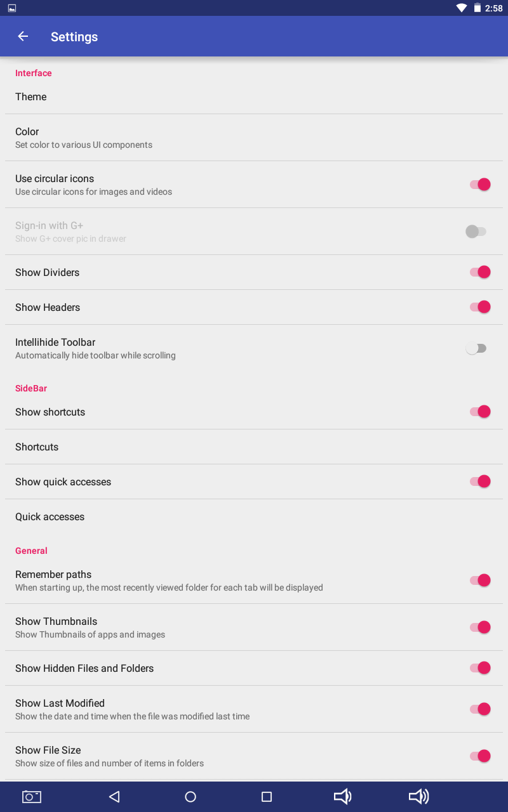Tap the screenshot camera icon in navigation bar
Viewport: 508px width, 812px height.
point(32,797)
